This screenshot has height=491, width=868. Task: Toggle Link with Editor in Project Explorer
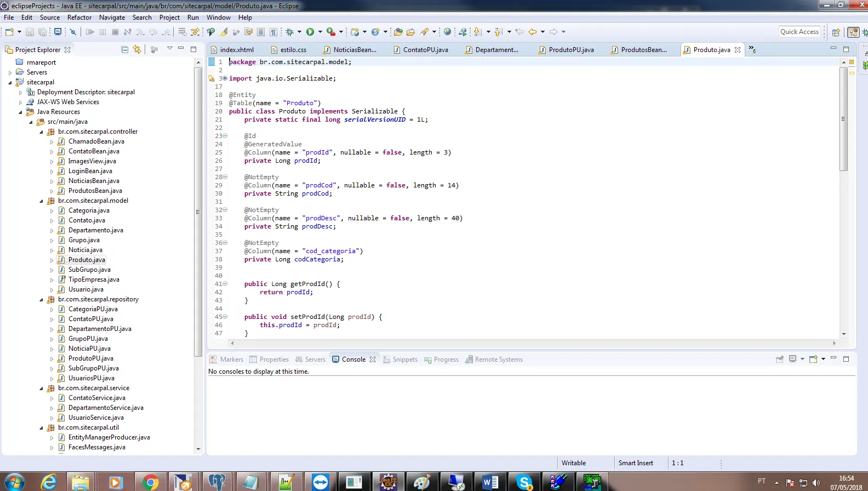(x=137, y=49)
